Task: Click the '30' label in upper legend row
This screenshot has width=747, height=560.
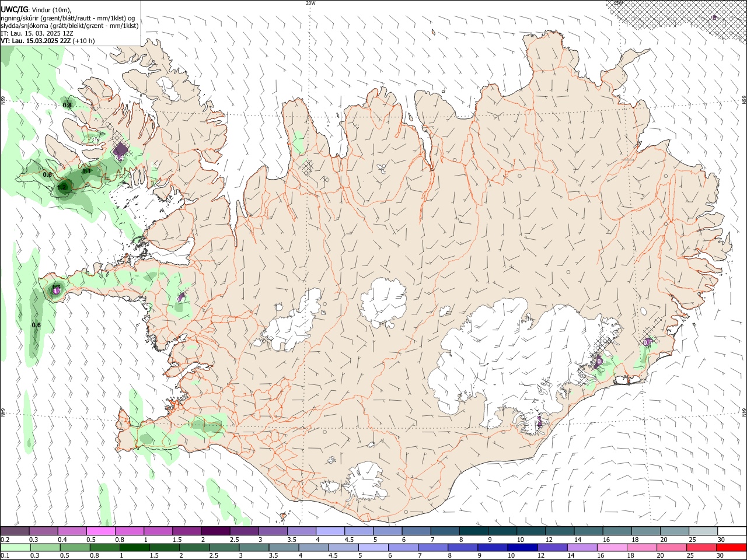Action: tap(721, 539)
